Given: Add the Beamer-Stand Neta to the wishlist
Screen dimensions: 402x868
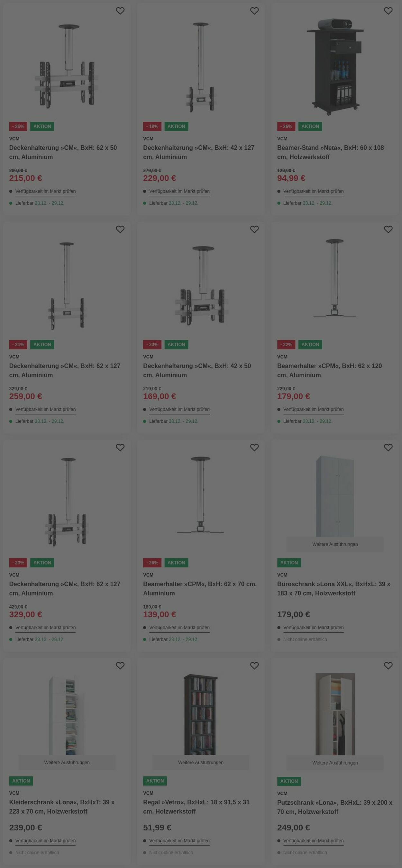Looking at the screenshot, I should tap(388, 11).
